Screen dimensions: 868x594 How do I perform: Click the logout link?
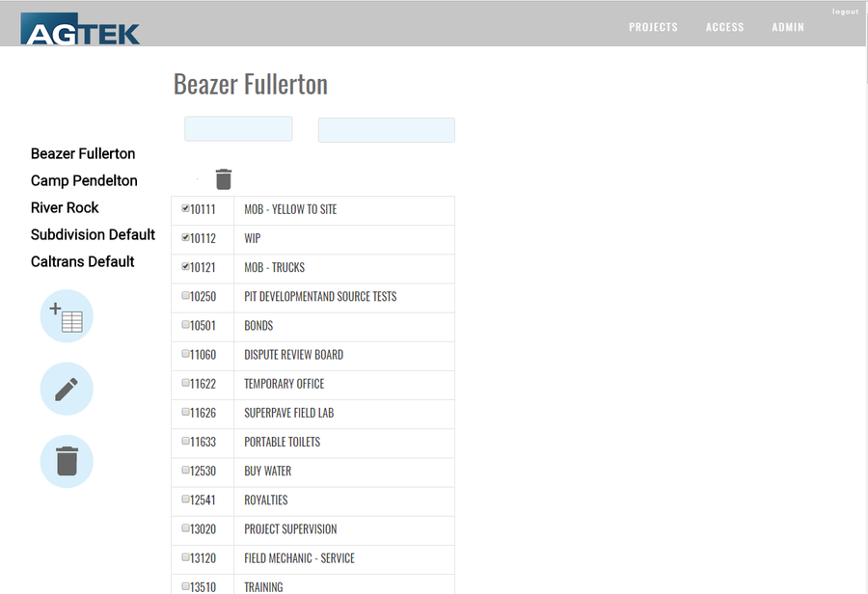click(845, 11)
